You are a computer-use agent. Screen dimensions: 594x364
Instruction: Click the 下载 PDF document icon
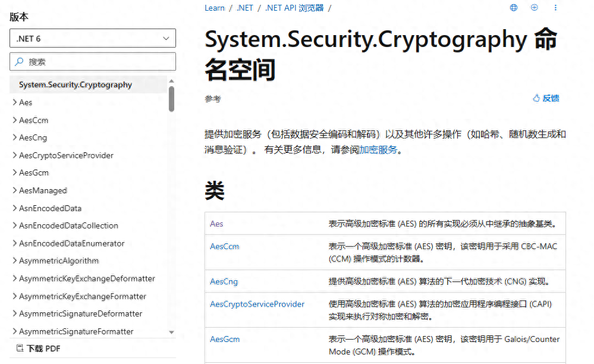point(20,348)
